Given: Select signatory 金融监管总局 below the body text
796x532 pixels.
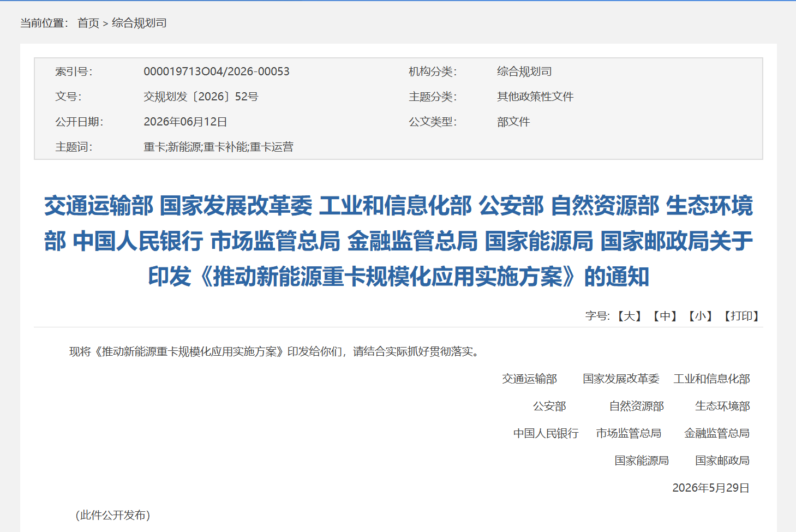Looking at the screenshot, I should 717,433.
